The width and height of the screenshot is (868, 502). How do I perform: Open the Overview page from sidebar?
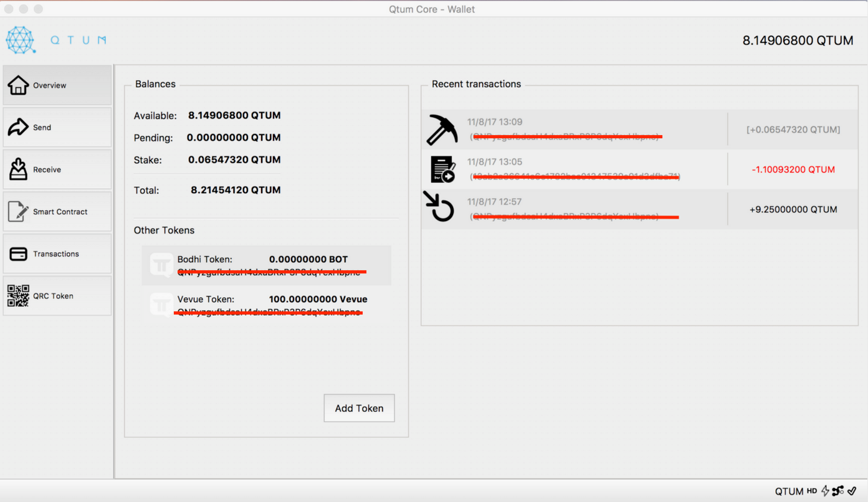[57, 85]
